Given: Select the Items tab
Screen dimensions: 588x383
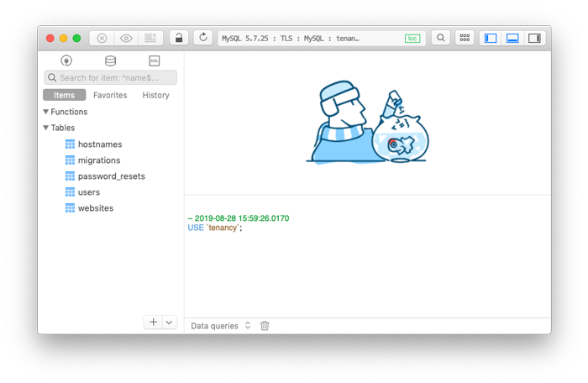Looking at the screenshot, I should [x=64, y=95].
